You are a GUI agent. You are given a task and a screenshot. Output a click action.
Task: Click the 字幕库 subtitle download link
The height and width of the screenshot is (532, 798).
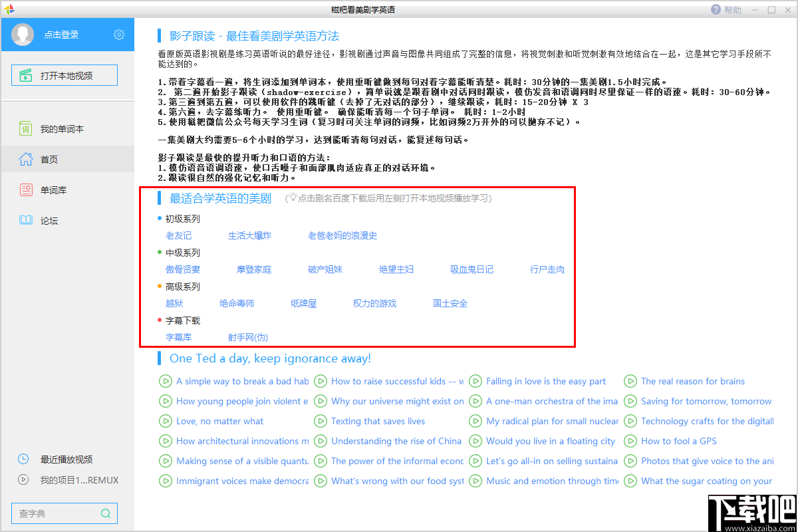pyautogui.click(x=180, y=337)
